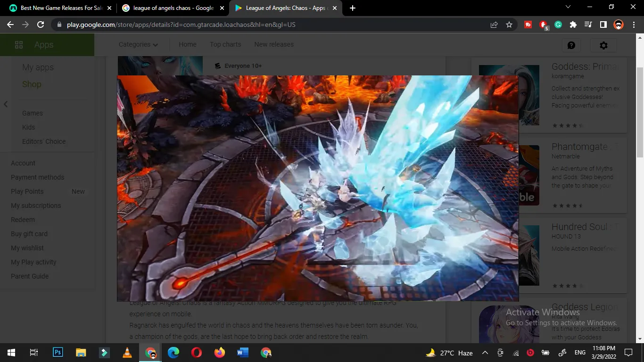Open Opera browser from the taskbar
The width and height of the screenshot is (644, 362).
tap(197, 353)
